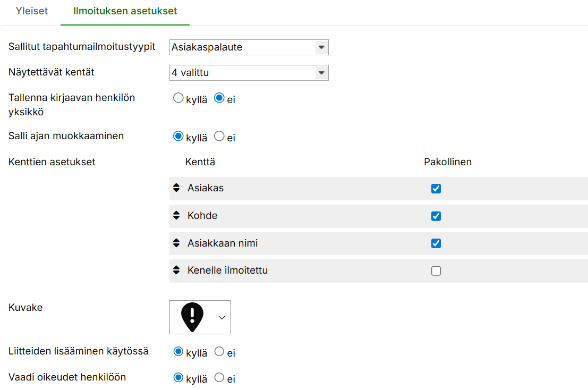
Task: Choose kyllä for Vaadi oikeudet henkilöön
Action: (178, 378)
